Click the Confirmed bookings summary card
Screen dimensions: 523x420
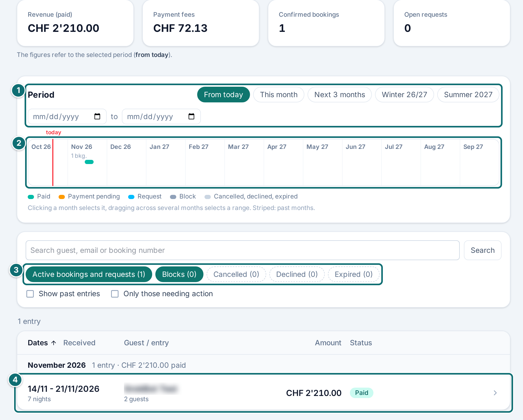tap(326, 23)
